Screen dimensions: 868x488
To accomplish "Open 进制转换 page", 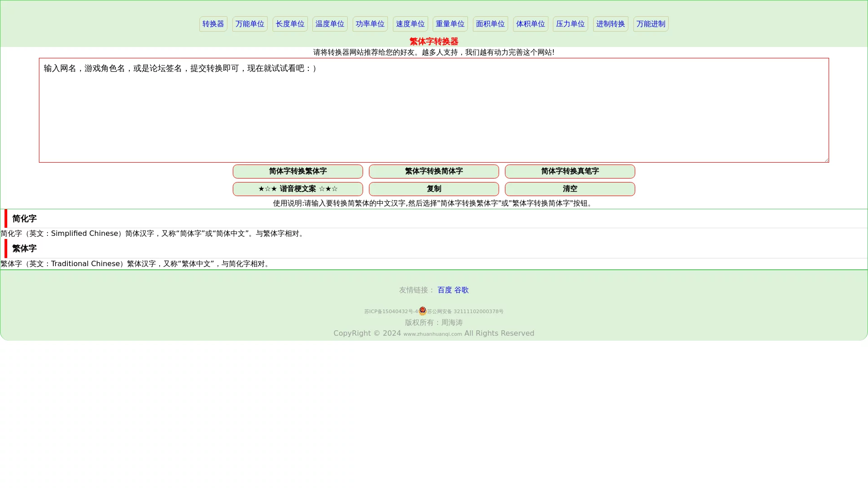I will [610, 24].
